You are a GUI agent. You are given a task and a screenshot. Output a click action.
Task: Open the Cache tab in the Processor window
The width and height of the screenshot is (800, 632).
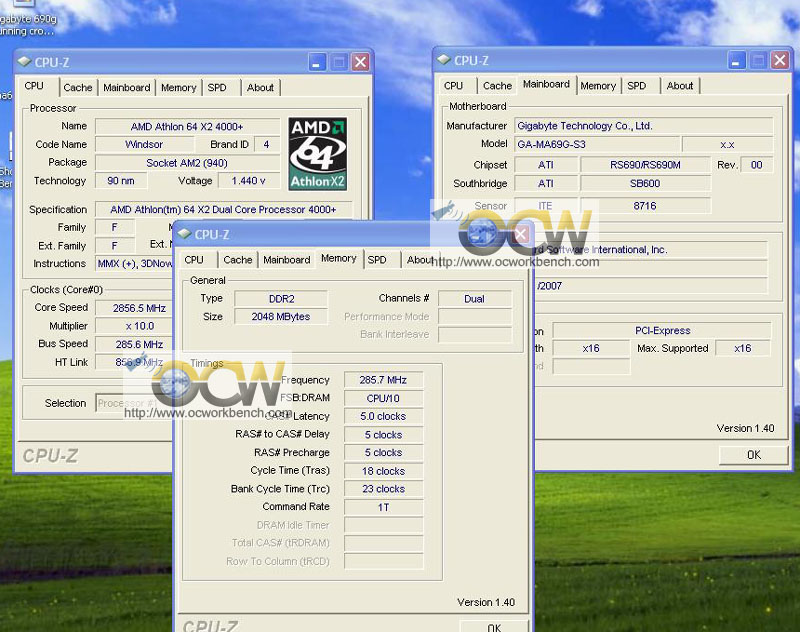(78, 87)
